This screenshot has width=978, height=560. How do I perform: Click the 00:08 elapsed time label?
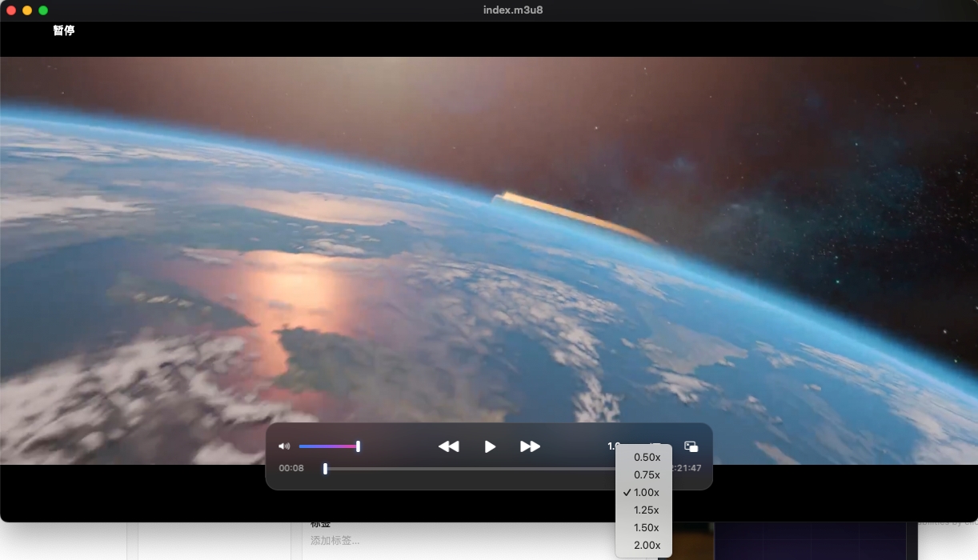tap(291, 469)
